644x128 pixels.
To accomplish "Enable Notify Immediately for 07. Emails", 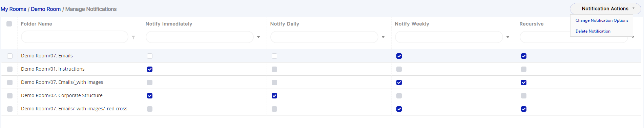I will point(150,56).
